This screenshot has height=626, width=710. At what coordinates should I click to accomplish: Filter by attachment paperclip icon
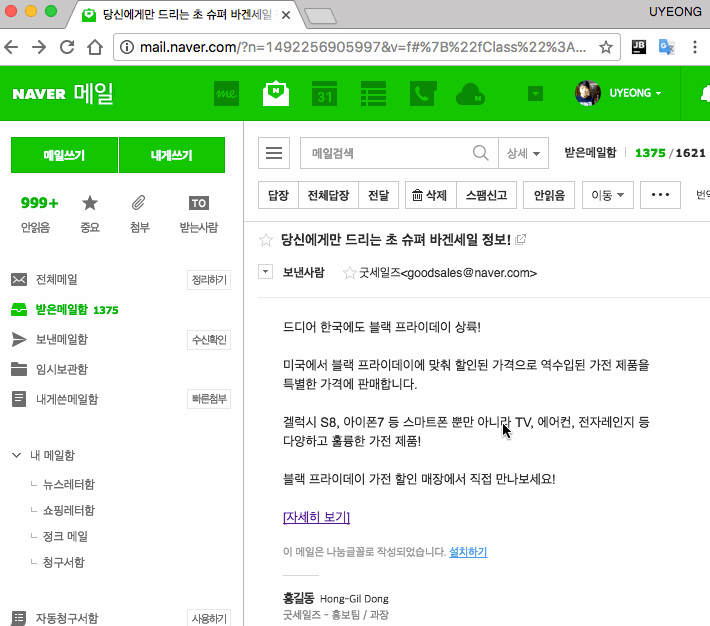(139, 203)
